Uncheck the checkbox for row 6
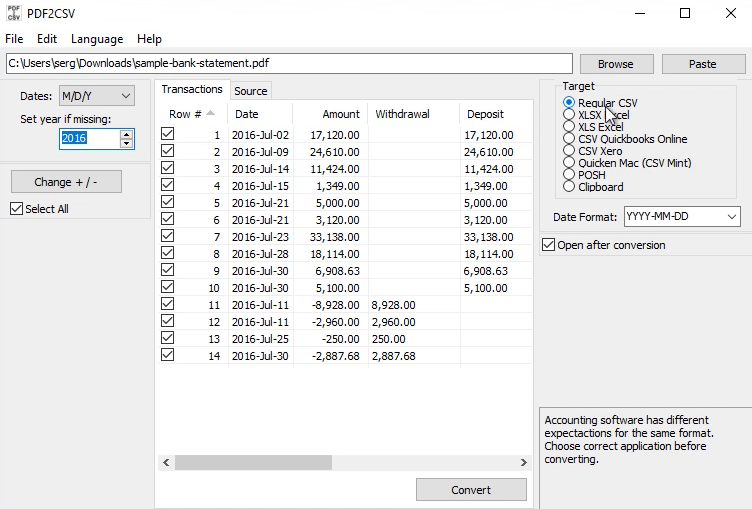 coord(167,219)
